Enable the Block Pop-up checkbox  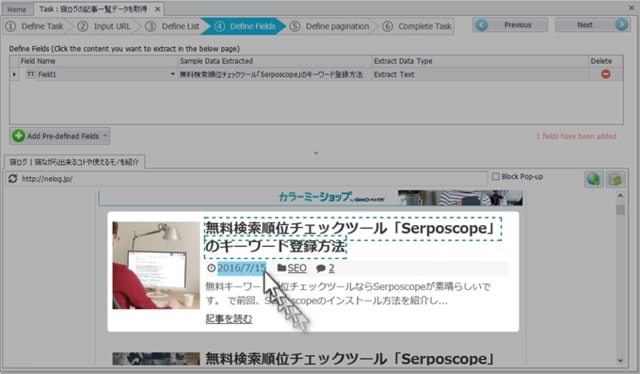pos(496,176)
